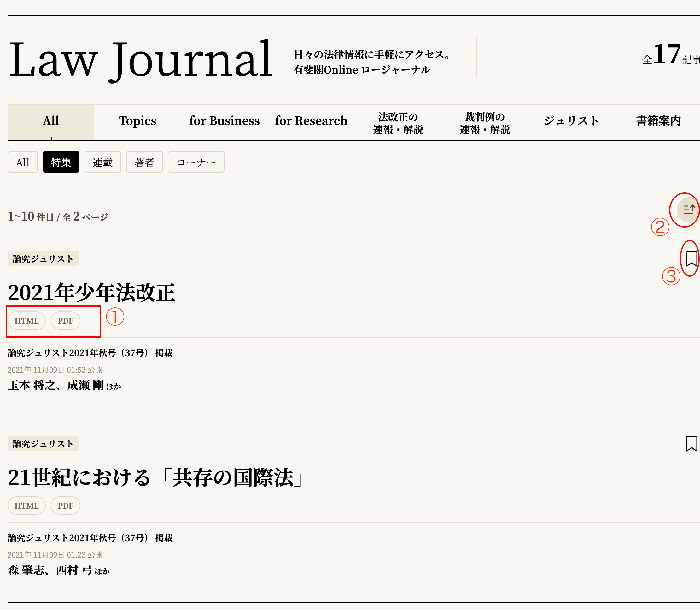Open HTML version of 共存の国際法 article
700x610 pixels.
pos(26,506)
